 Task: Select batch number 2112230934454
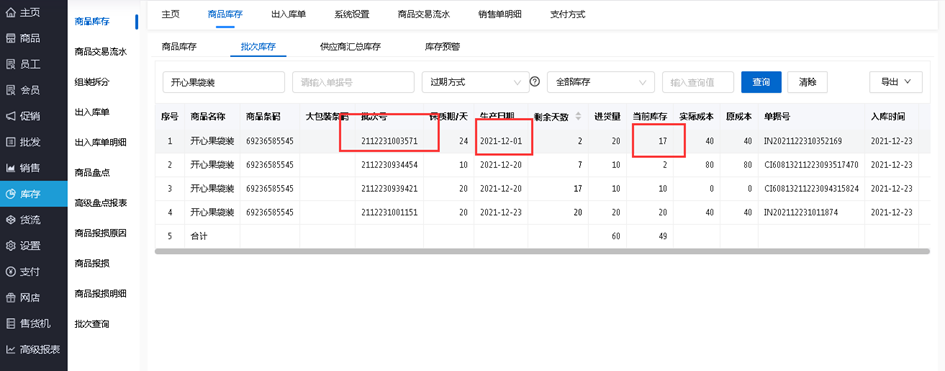tap(389, 164)
